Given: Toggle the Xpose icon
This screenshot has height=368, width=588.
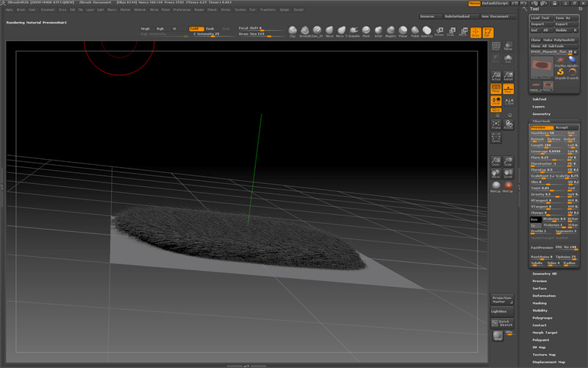Looking at the screenshot, I should coord(496,138).
